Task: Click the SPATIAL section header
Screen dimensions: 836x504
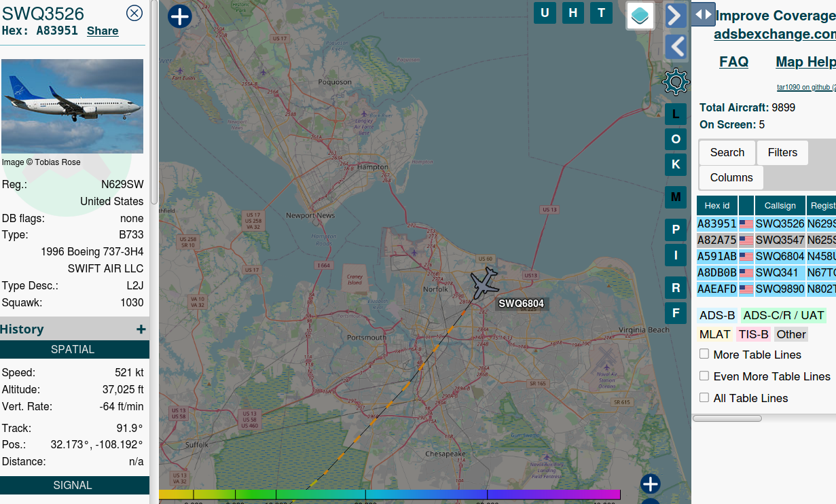Action: coord(75,349)
